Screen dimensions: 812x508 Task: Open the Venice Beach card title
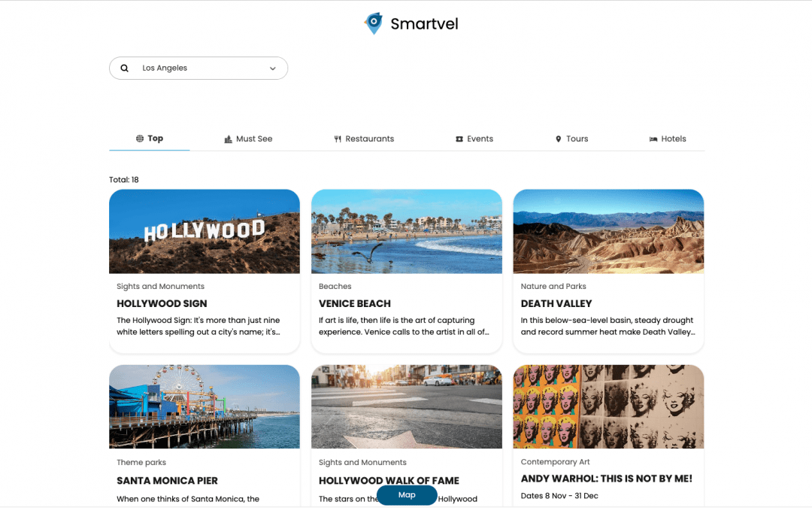355,304
